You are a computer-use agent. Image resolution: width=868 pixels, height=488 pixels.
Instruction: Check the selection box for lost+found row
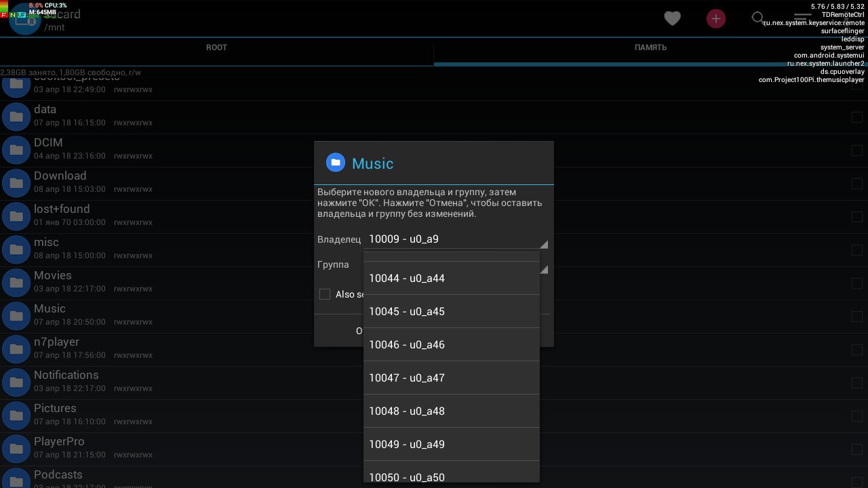856,217
